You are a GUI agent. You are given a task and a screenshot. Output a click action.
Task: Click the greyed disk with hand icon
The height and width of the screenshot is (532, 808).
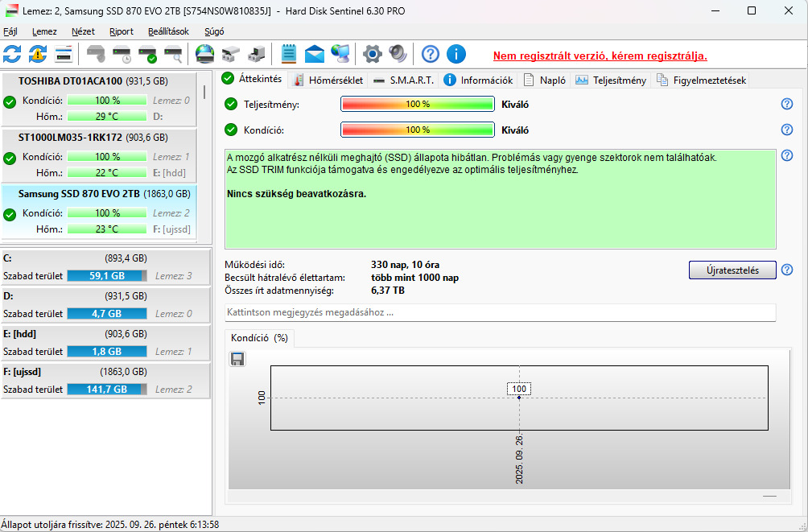coord(96,54)
